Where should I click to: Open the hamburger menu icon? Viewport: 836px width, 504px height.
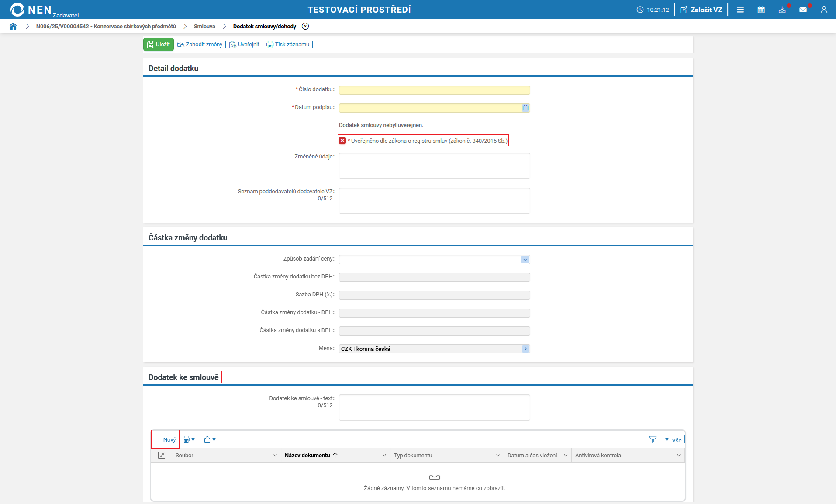click(x=740, y=10)
